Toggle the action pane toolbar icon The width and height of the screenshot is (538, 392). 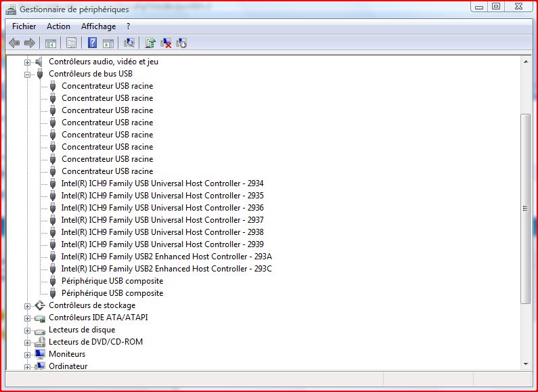coord(108,43)
